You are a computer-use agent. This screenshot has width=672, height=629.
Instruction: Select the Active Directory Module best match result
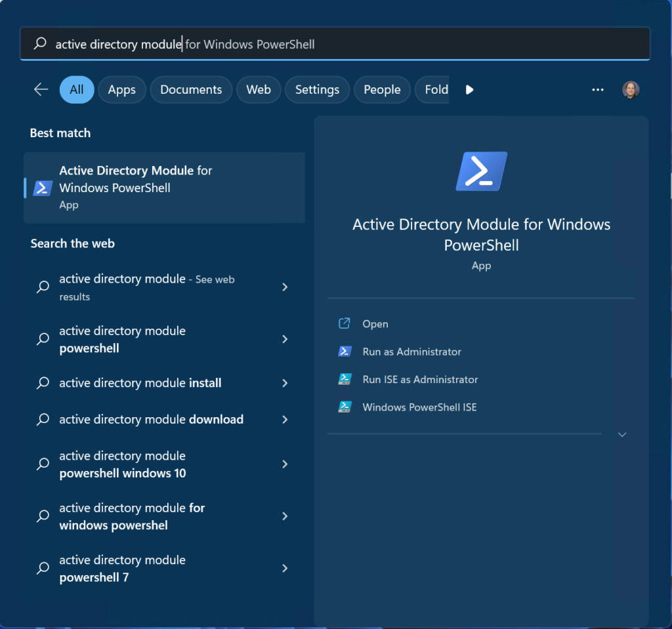point(164,188)
